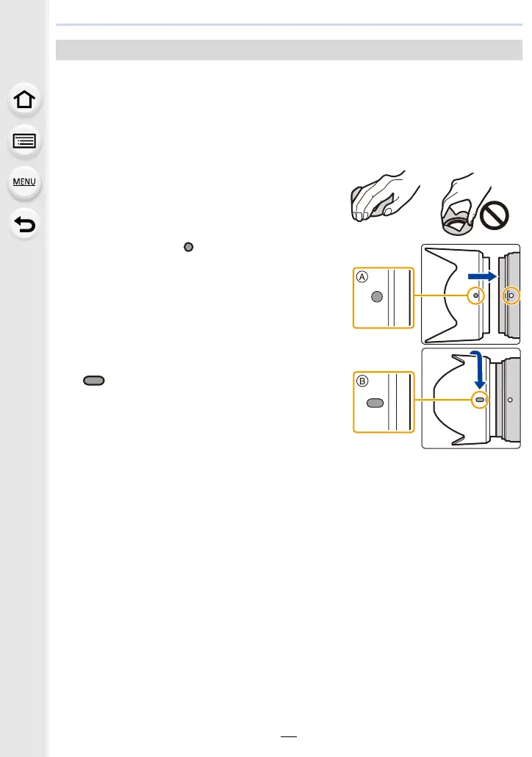Open the MENU list button
The image size is (532, 757).
coord(24,182)
